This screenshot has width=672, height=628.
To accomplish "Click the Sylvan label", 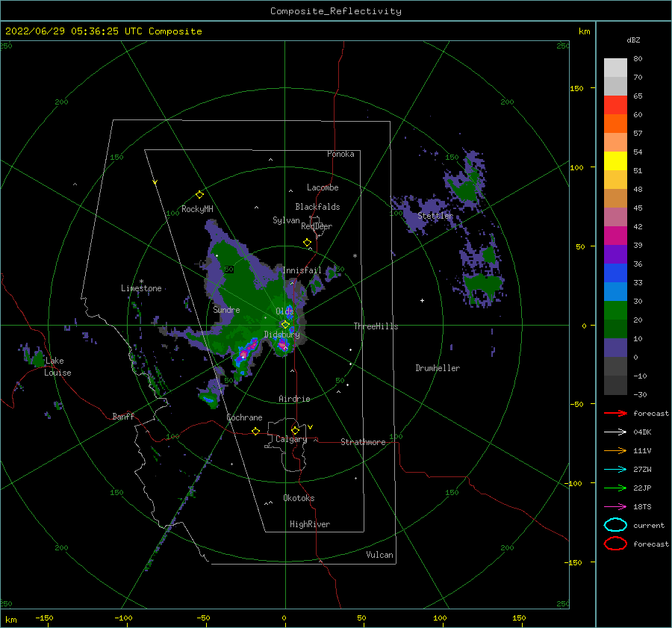I will [286, 220].
